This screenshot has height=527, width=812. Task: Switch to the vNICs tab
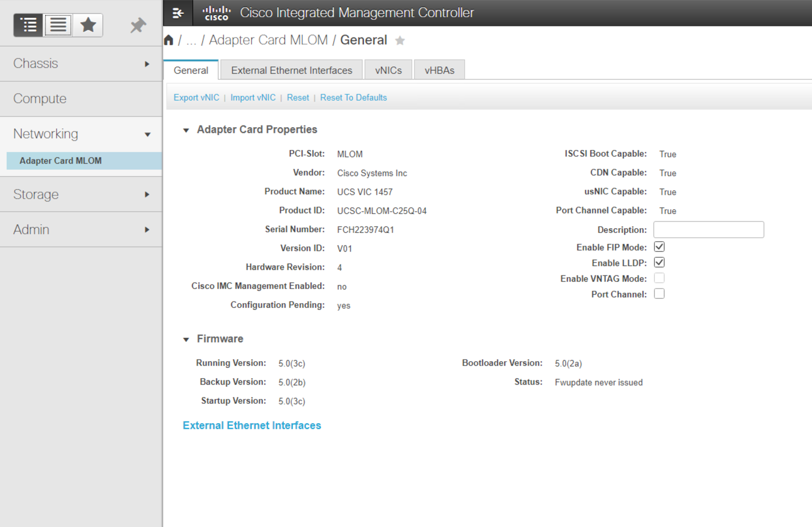point(388,70)
